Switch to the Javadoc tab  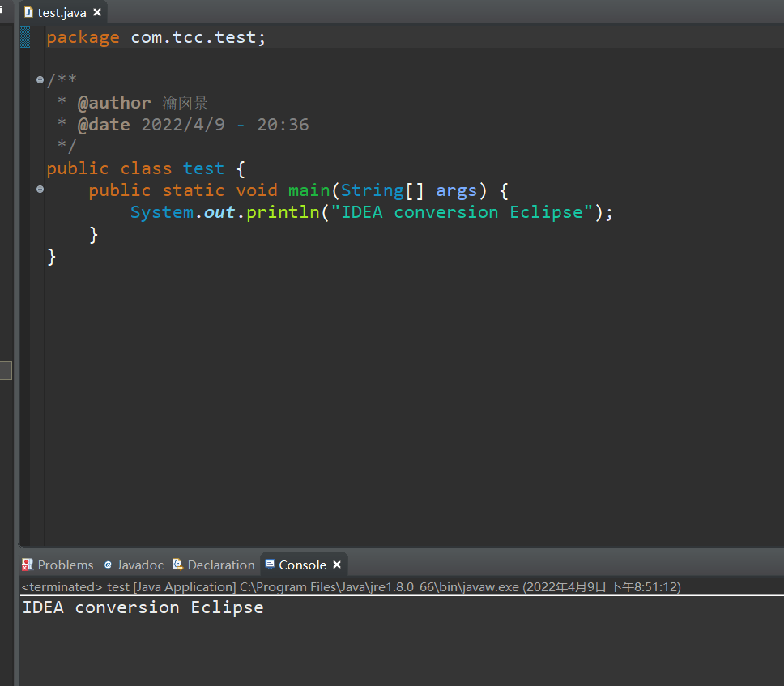pyautogui.click(x=134, y=565)
